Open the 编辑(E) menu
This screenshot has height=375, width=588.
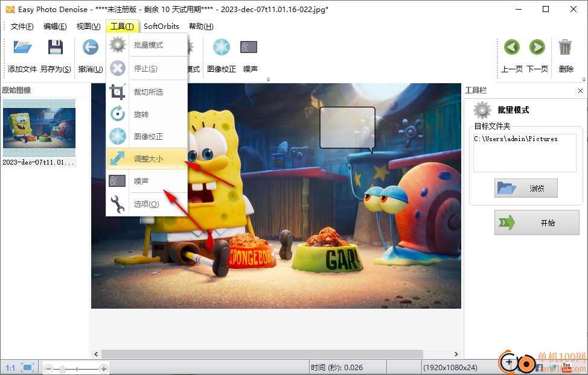point(55,26)
